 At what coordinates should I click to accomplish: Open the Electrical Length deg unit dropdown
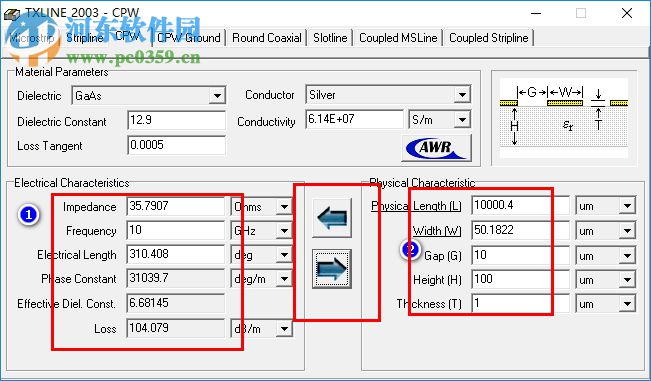[284, 255]
